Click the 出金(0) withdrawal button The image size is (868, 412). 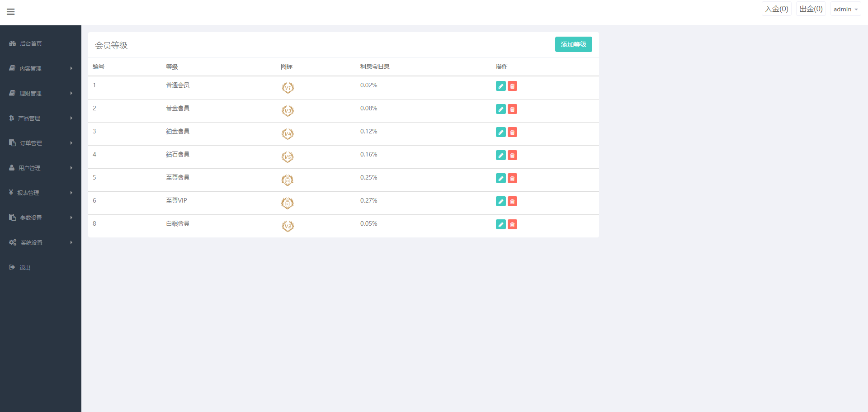point(811,9)
